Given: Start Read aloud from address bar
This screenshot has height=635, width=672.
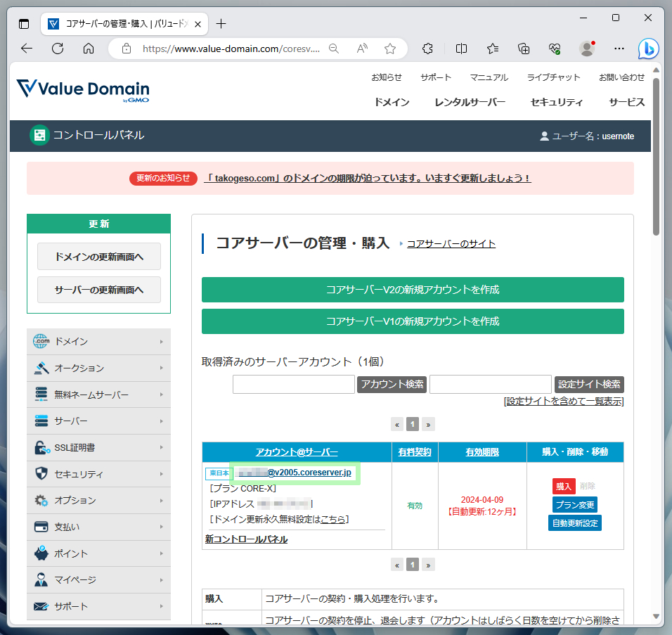Looking at the screenshot, I should [362, 49].
